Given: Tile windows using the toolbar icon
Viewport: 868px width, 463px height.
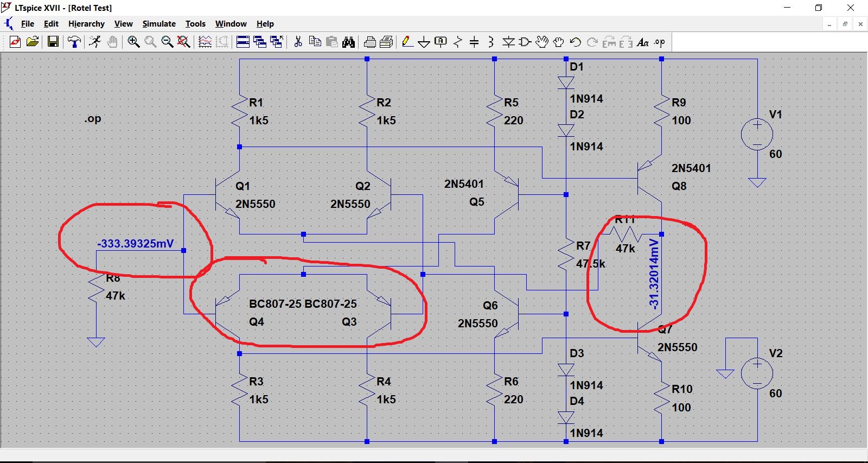Looking at the screenshot, I should [x=243, y=42].
